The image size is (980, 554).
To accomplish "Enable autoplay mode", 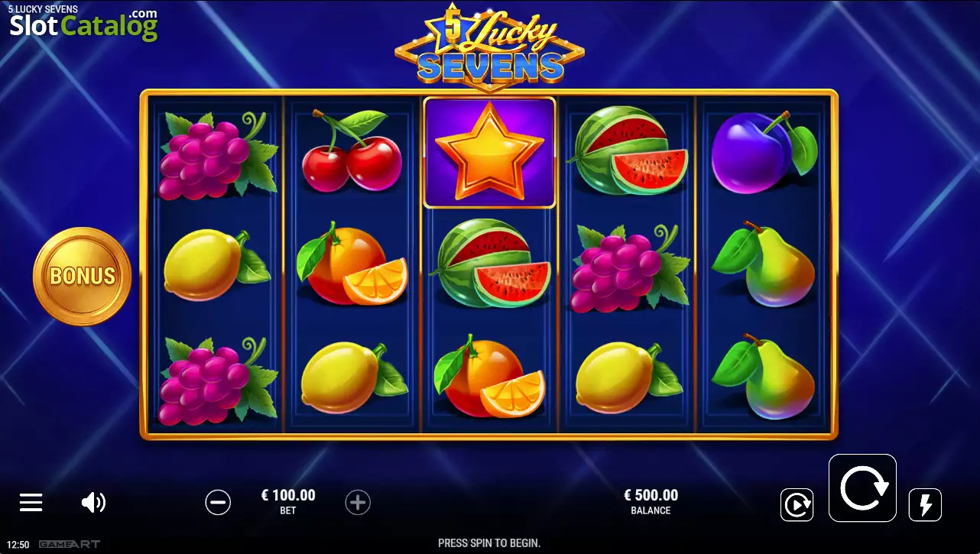I will click(x=797, y=505).
